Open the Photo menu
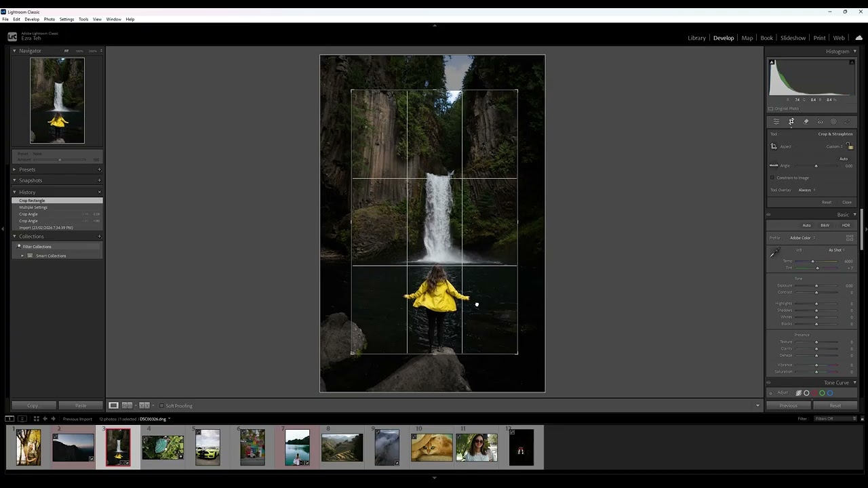This screenshot has width=868, height=488. point(50,19)
